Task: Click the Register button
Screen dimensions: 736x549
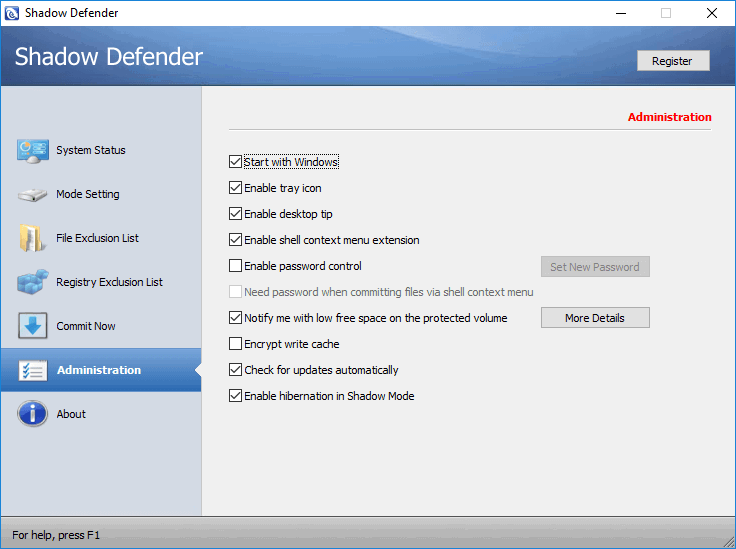Action: click(673, 61)
